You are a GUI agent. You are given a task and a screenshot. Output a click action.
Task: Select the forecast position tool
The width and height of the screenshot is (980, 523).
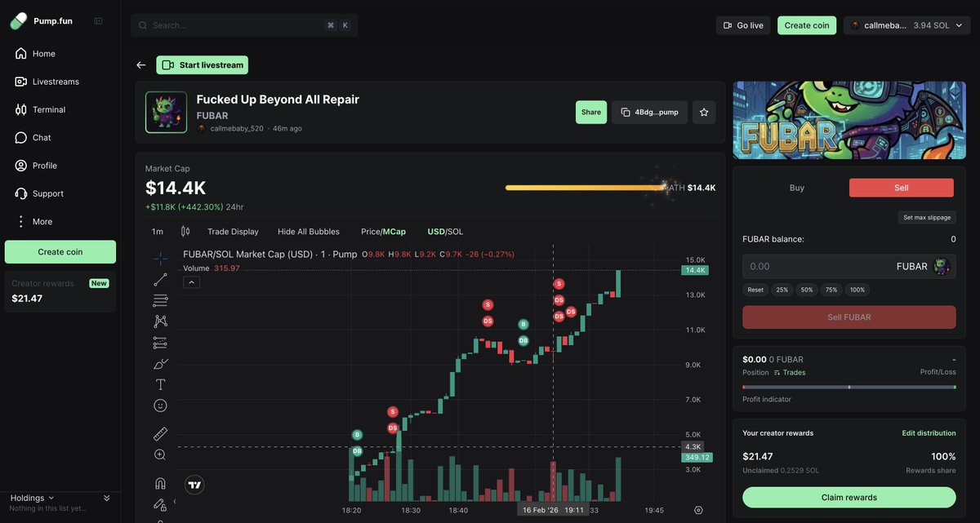(x=161, y=343)
